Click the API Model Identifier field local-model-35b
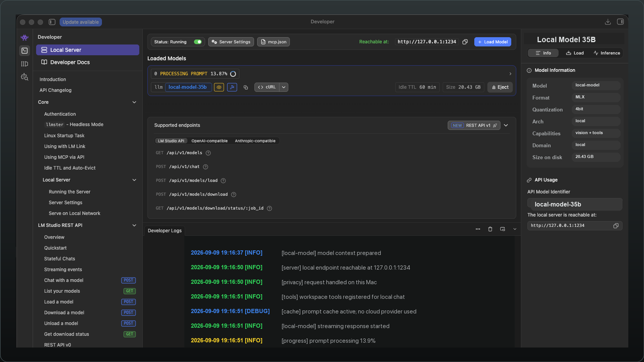This screenshot has height=362, width=644. tap(575, 204)
